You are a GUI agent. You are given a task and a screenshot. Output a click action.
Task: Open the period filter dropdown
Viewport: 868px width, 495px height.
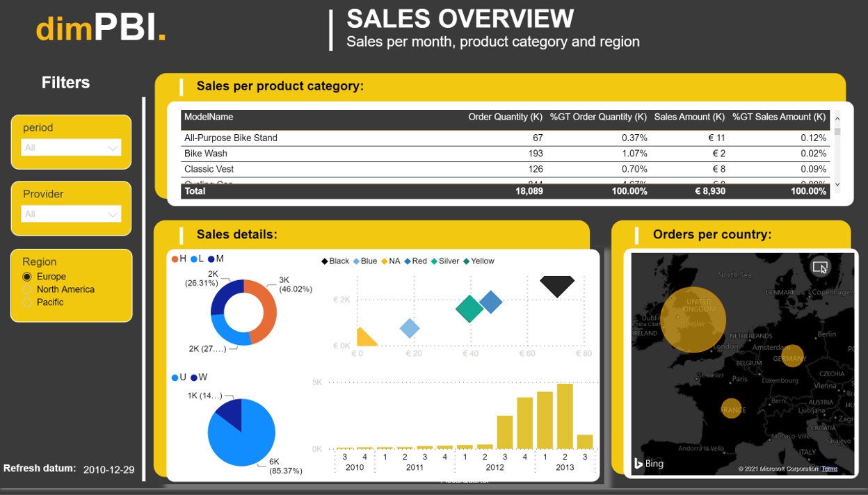(x=71, y=147)
